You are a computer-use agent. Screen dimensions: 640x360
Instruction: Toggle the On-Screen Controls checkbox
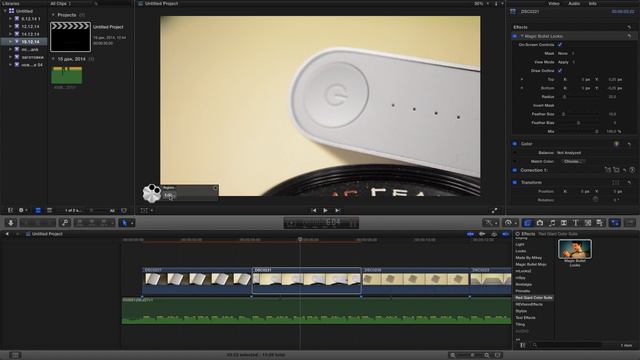[560, 45]
